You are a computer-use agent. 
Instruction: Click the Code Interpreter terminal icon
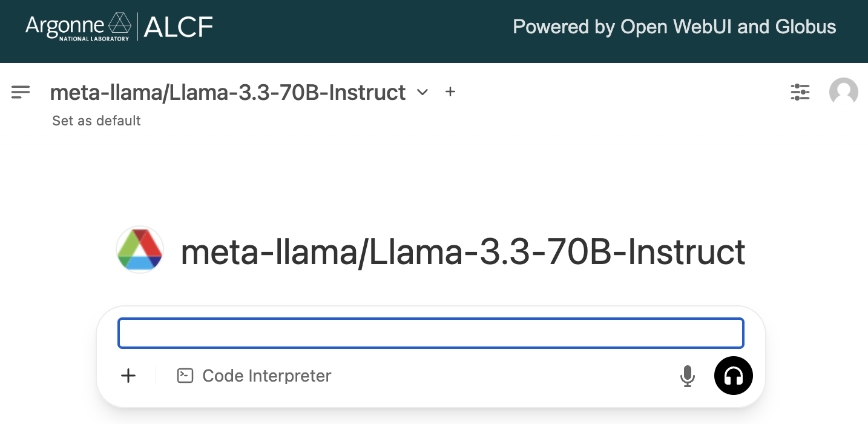pos(185,376)
